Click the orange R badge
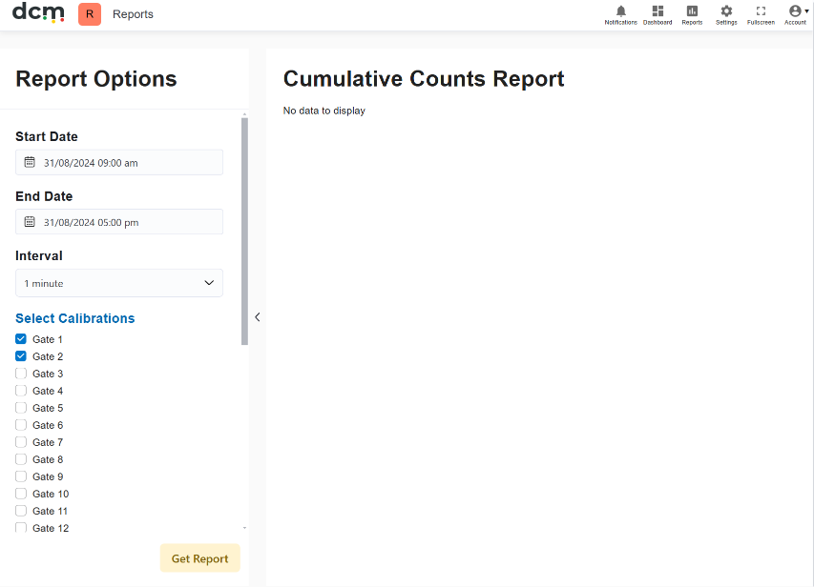Image resolution: width=814 pixels, height=587 pixels. pyautogui.click(x=89, y=14)
